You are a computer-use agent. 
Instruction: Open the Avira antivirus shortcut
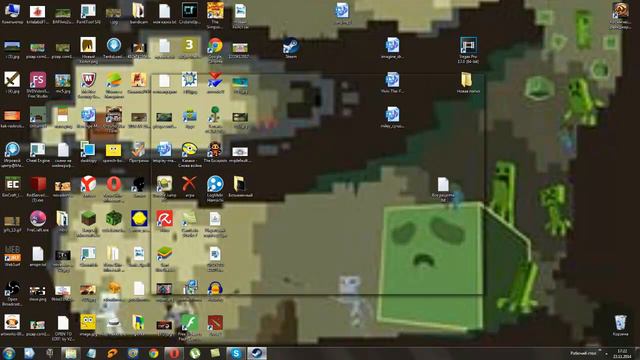point(164,219)
